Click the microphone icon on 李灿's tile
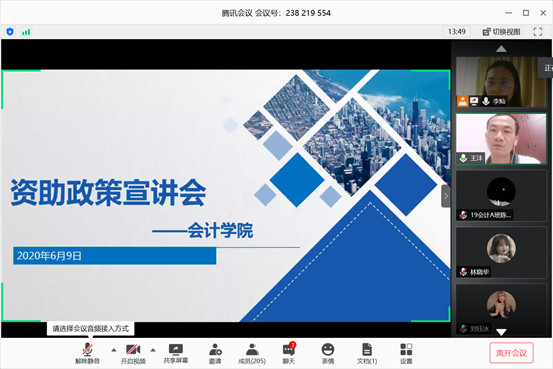Image resolution: width=553 pixels, height=369 pixels. point(486,101)
